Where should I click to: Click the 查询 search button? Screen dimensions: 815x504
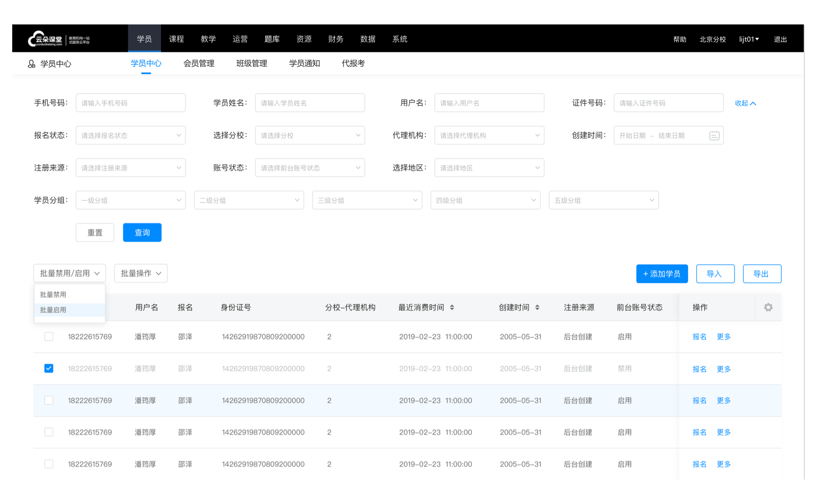click(x=142, y=232)
